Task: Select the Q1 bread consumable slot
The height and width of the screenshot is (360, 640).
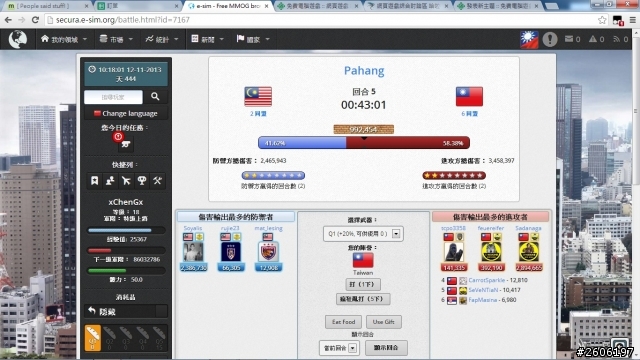Action: [x=93, y=338]
